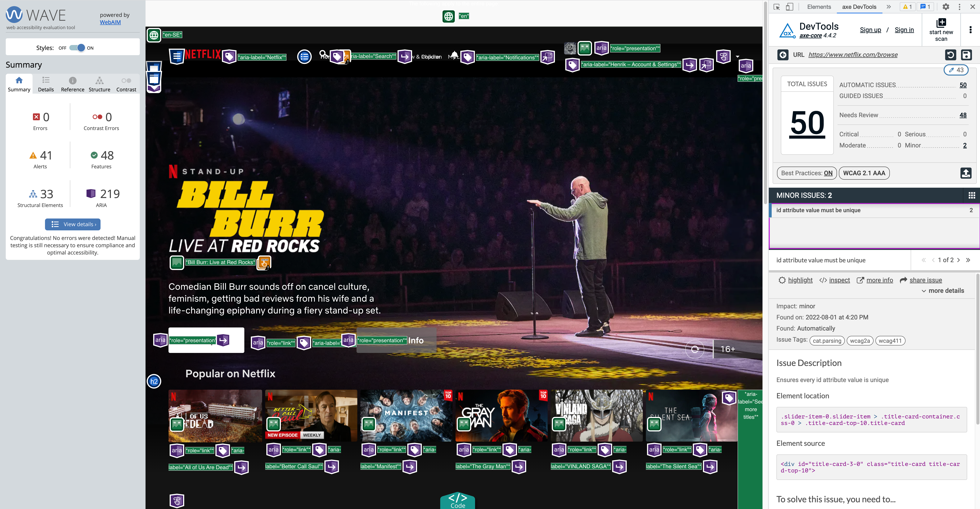Open Better Call Saul thumbnail
Viewport: 980px width, 509px height.
pos(311,415)
